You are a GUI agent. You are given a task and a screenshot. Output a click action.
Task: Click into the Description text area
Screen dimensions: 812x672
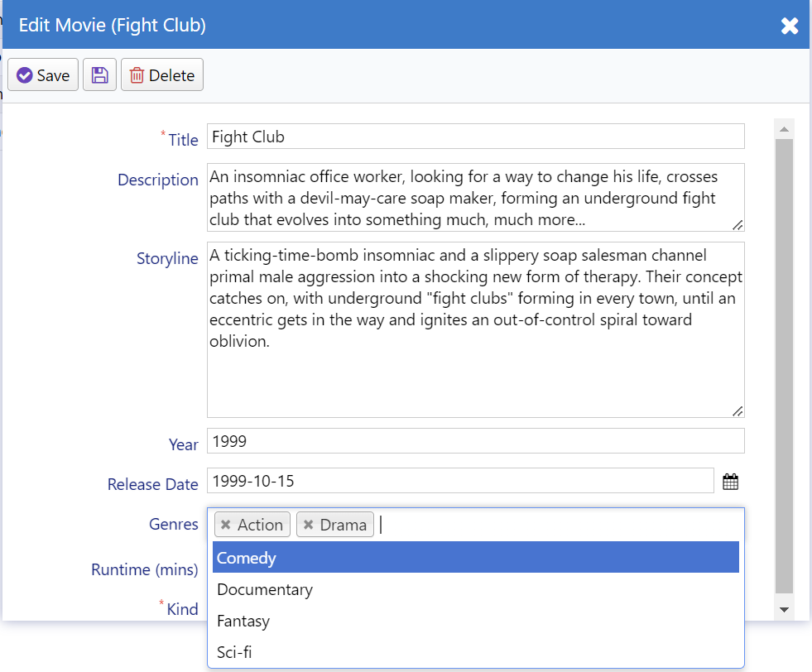tap(475, 197)
